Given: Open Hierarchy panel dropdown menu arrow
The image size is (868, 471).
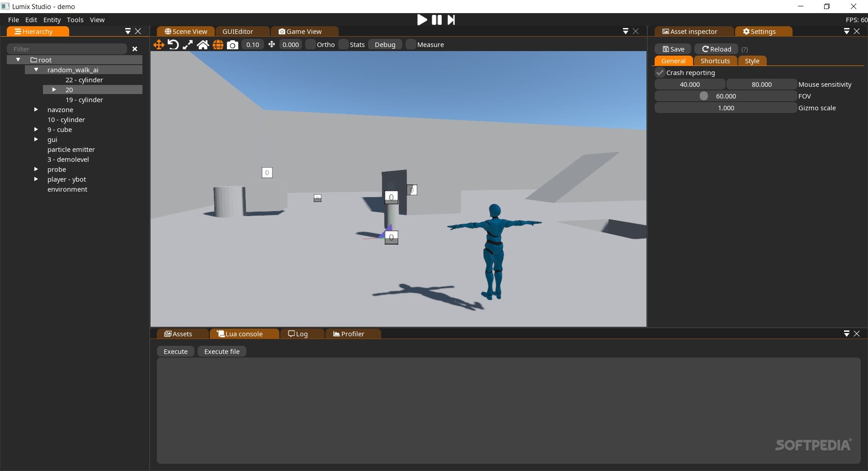Looking at the screenshot, I should (x=128, y=31).
